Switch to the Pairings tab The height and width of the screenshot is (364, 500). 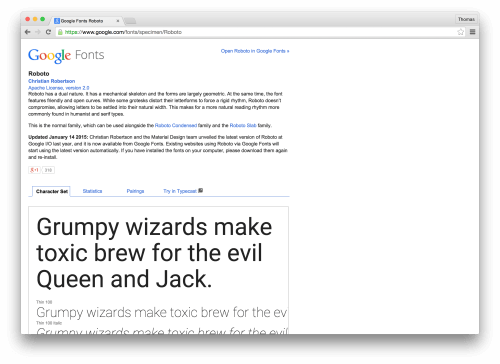pyautogui.click(x=135, y=191)
